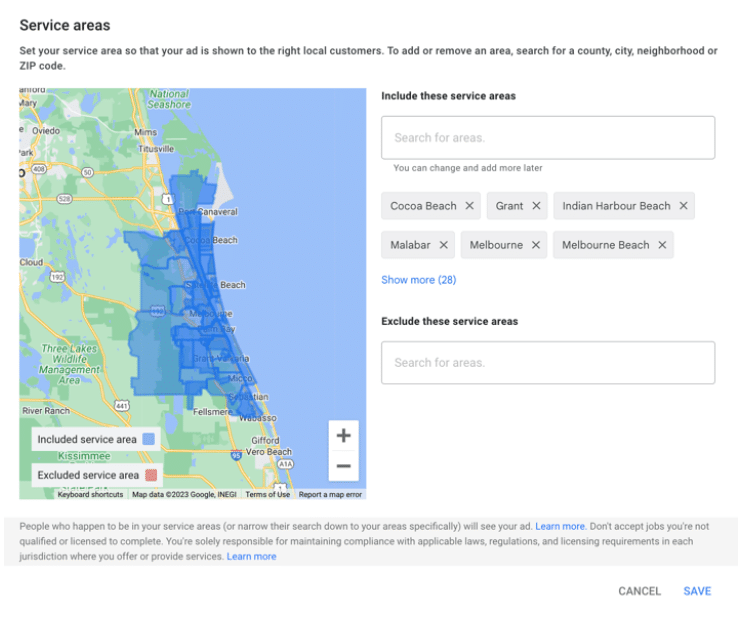
Task: Select the Indian Harbour Beach chip label
Action: (616, 206)
